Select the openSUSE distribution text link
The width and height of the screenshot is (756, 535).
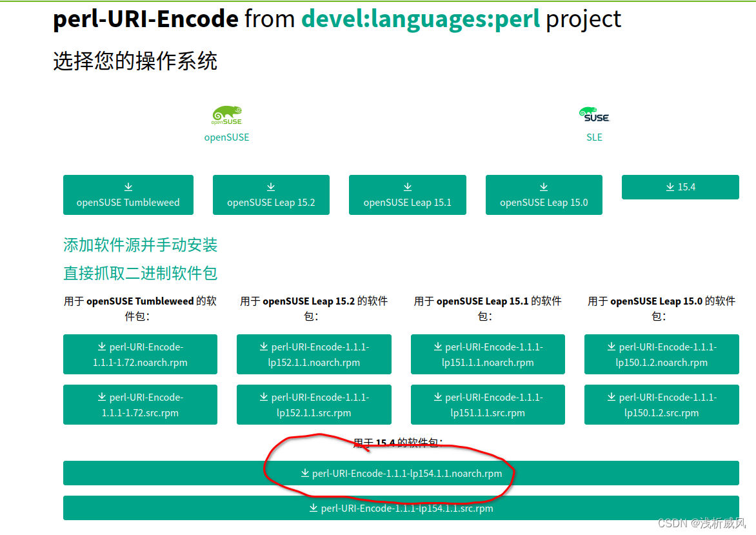coord(226,137)
